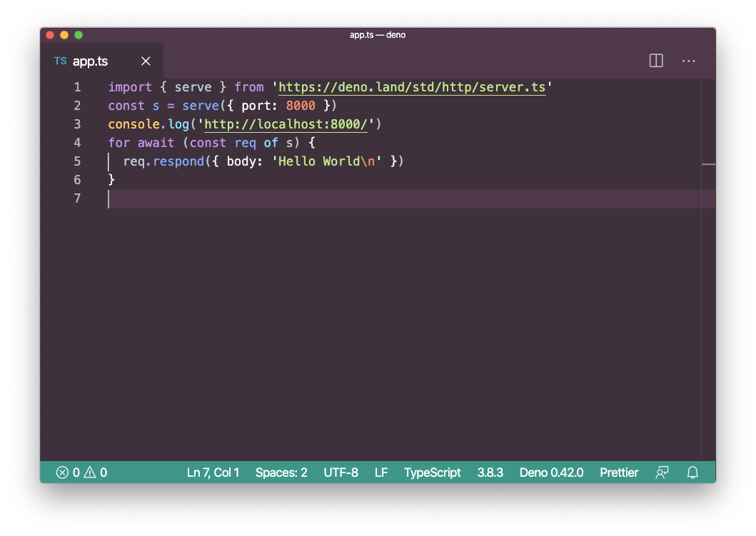
Task: Click the TS file icon on tab
Action: point(61,61)
